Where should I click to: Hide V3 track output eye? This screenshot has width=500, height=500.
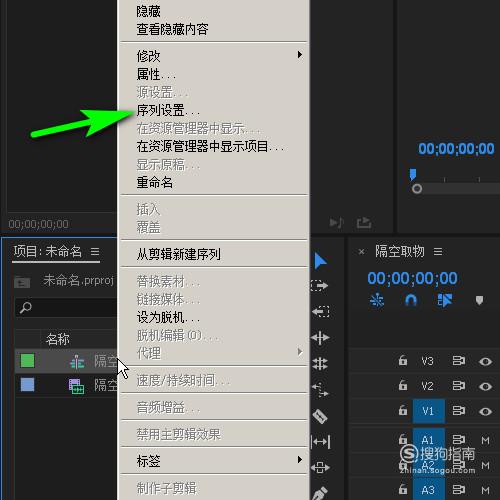pyautogui.click(x=485, y=362)
